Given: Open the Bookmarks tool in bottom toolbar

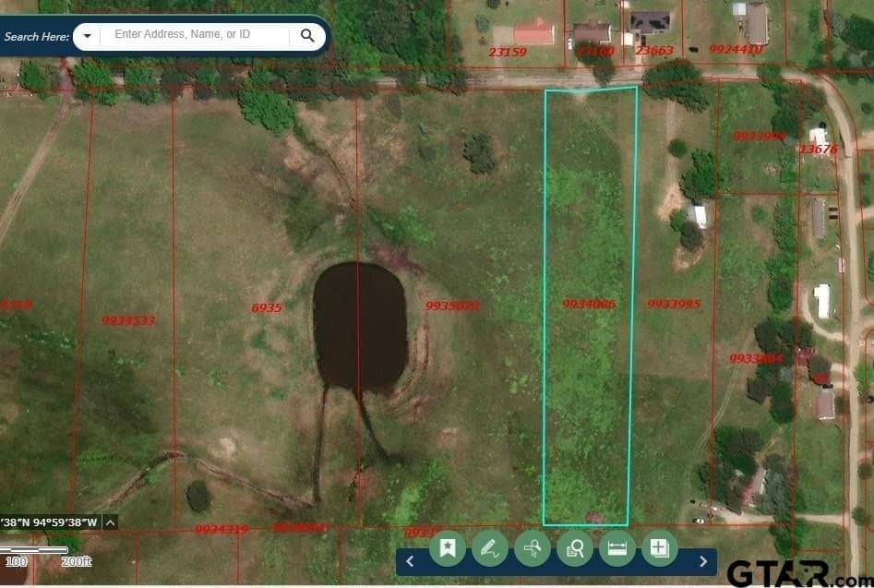Looking at the screenshot, I should tap(448, 548).
